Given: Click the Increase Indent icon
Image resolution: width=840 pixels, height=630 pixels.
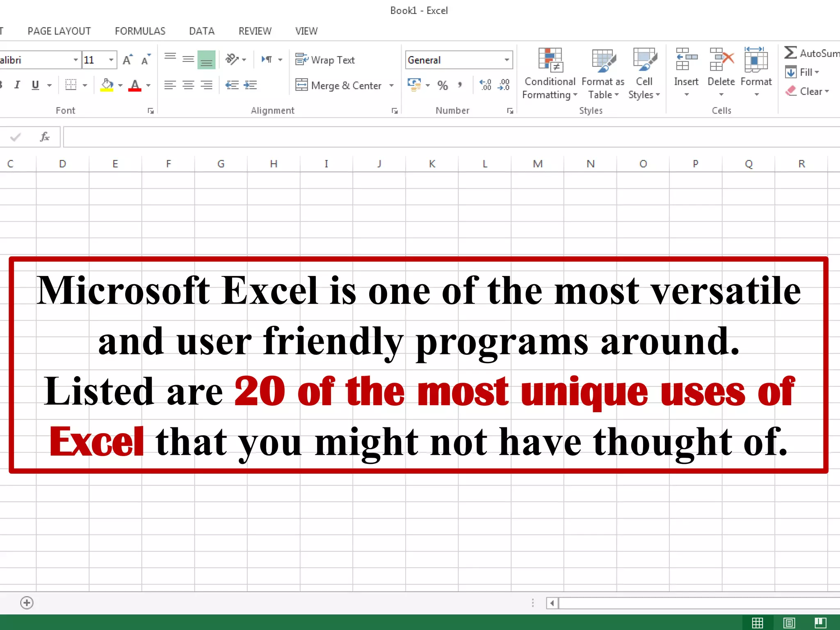Looking at the screenshot, I should click(x=250, y=85).
